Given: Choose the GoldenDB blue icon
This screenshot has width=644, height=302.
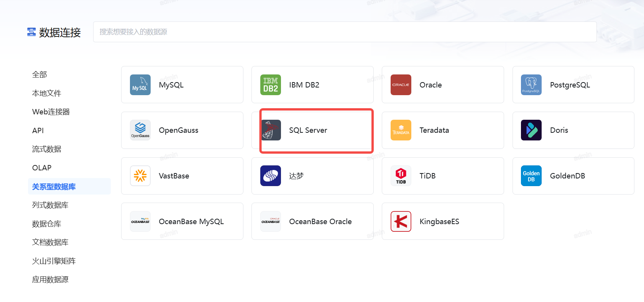Looking at the screenshot, I should click(x=531, y=176).
